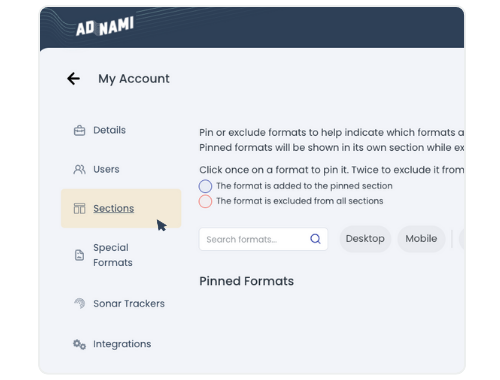Toggle the Mobile filter chip
500x380 pixels.
click(421, 239)
